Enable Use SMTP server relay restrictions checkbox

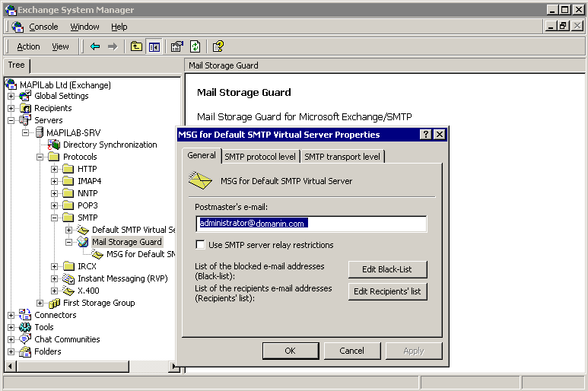pyautogui.click(x=201, y=245)
